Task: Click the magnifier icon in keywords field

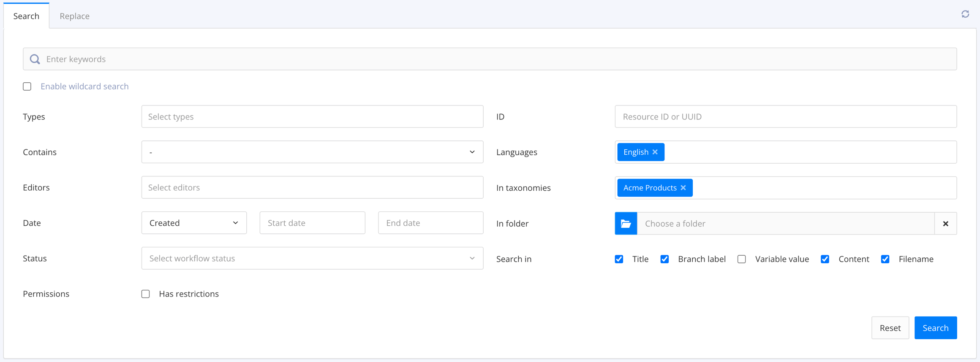Action: (35, 59)
